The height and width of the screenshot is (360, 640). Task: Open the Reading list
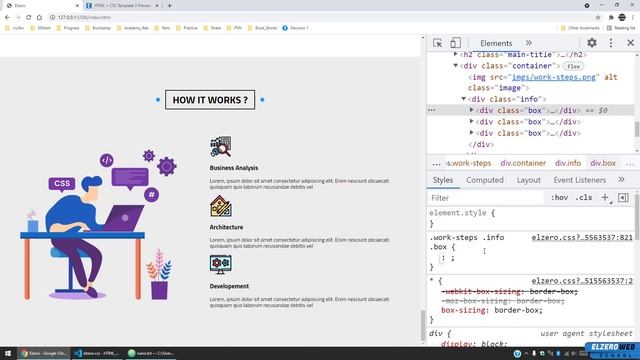tap(621, 28)
